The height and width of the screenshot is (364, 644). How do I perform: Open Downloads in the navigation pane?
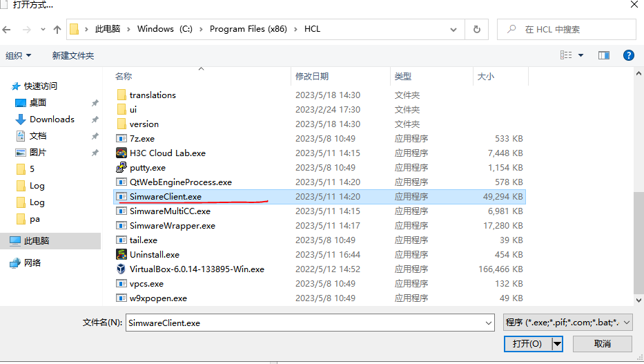click(52, 119)
